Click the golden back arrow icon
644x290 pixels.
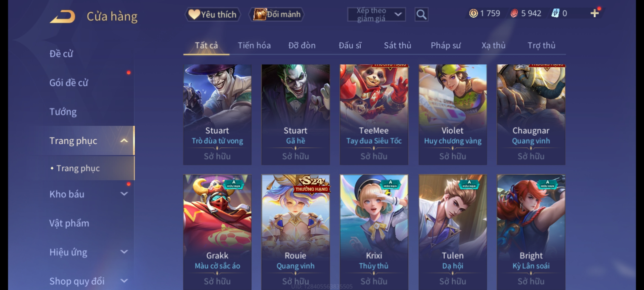pos(63,17)
